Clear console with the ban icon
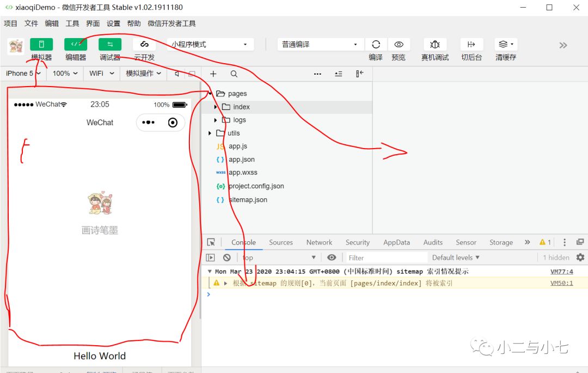The width and height of the screenshot is (588, 373). (227, 258)
